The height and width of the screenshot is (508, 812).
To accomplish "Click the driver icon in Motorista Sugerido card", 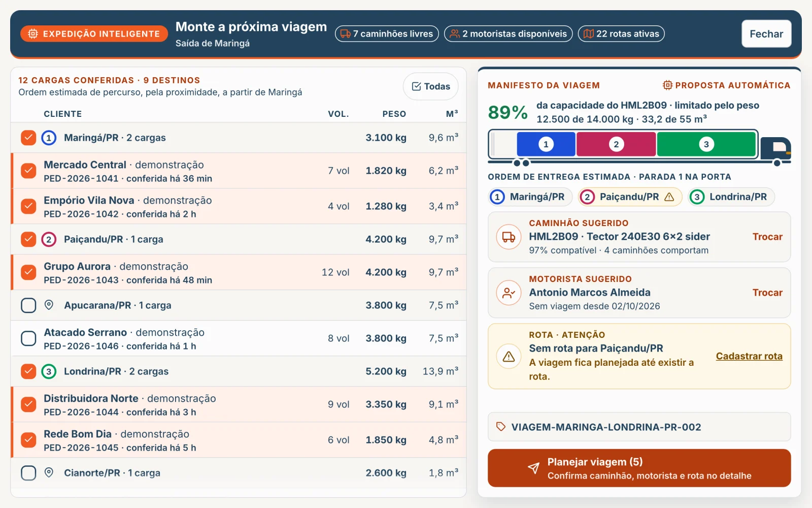I will [x=509, y=293].
